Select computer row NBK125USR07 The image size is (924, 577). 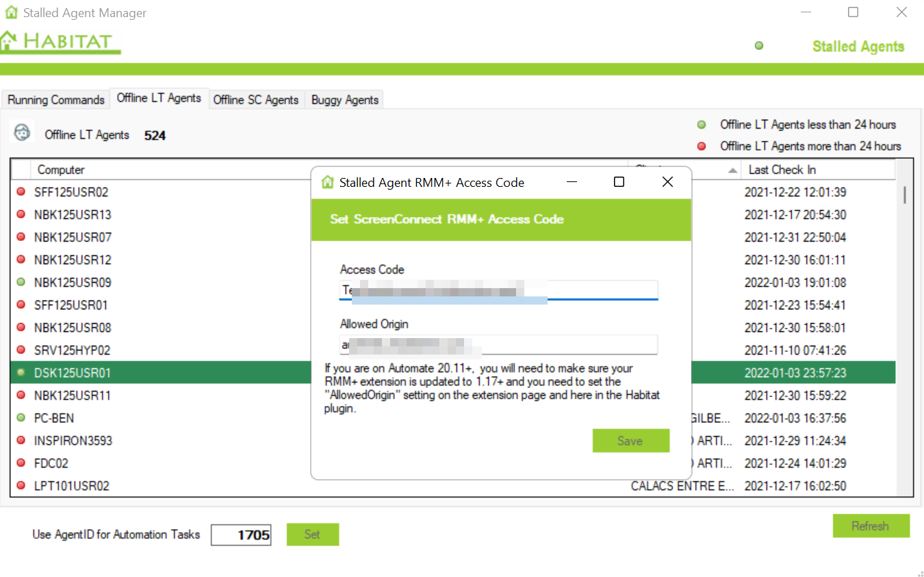pyautogui.click(x=73, y=238)
